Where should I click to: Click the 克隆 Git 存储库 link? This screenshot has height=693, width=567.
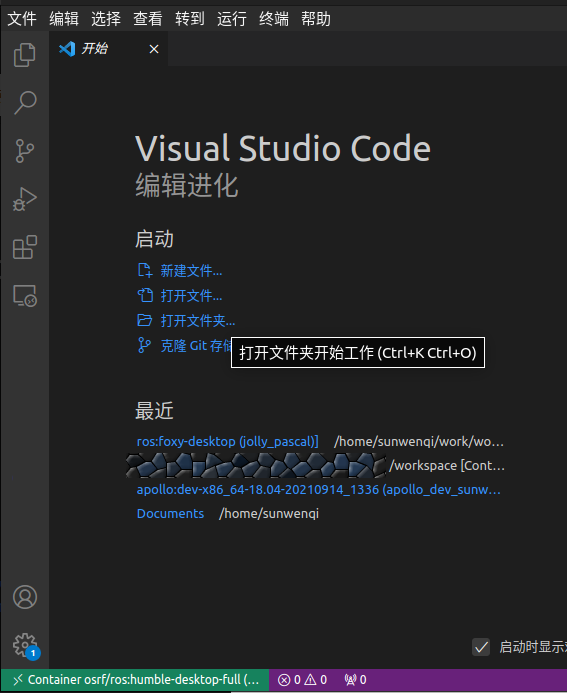tap(196, 345)
